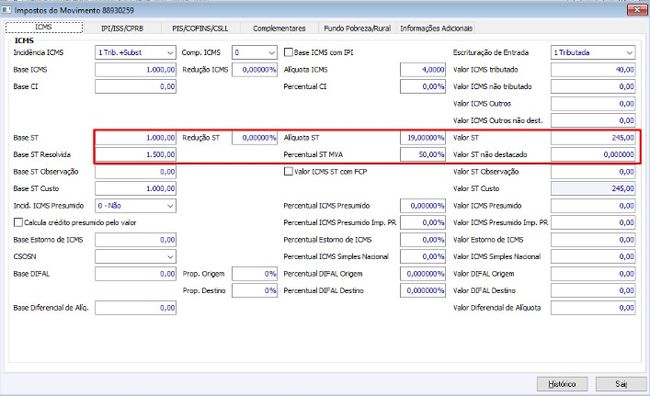Viewport: 650px width, 396px height.
Task: Select the Percentual CI field
Action: pos(423,87)
